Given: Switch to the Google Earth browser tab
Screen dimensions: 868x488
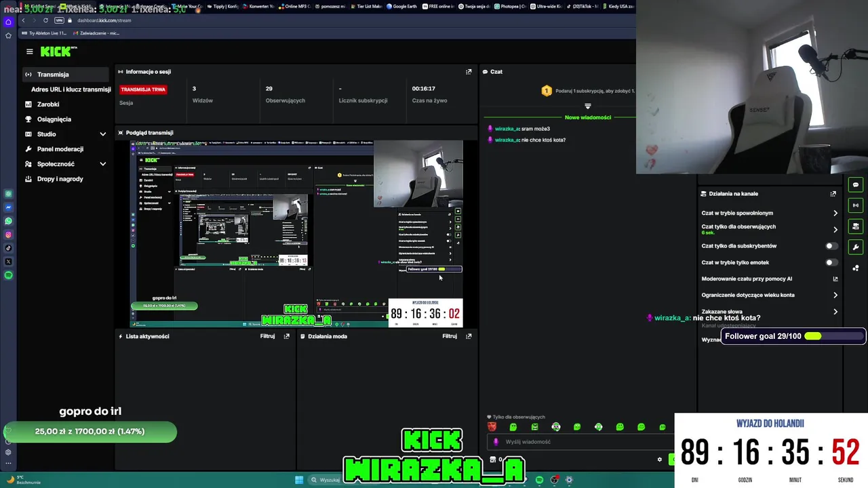Looking at the screenshot, I should click(x=401, y=6).
